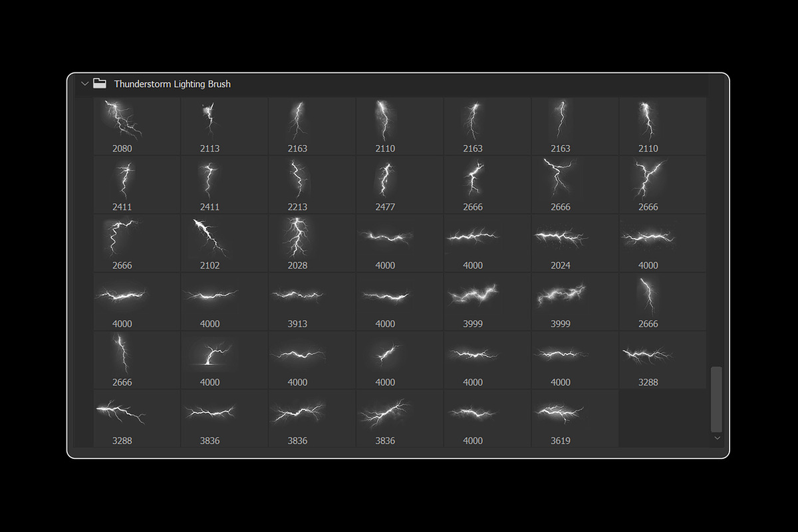This screenshot has width=798, height=532.
Task: Select the ground-strike 4000 lightning brush
Action: [224, 360]
